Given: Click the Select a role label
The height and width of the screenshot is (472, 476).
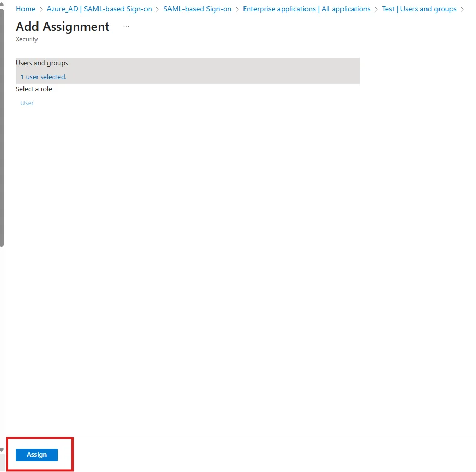Looking at the screenshot, I should click(x=33, y=89).
